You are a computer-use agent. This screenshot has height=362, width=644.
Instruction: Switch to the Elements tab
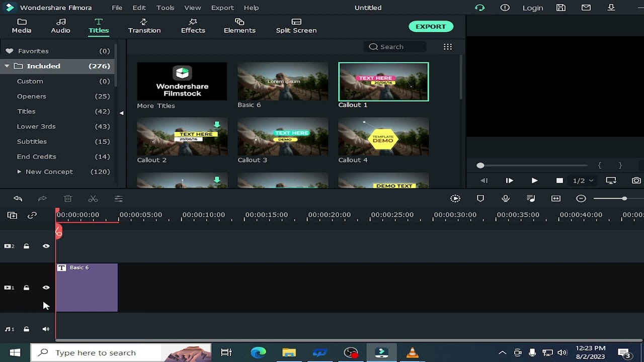239,26
